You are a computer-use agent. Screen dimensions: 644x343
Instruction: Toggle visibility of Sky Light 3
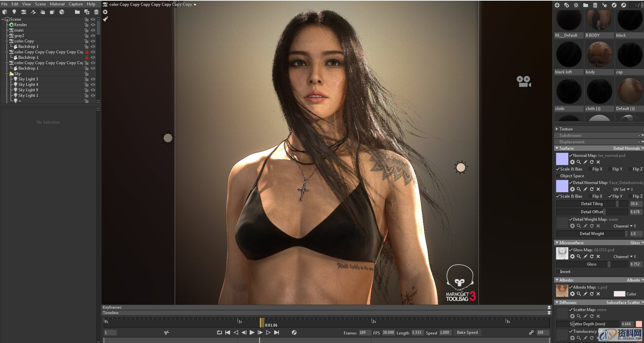(93, 79)
